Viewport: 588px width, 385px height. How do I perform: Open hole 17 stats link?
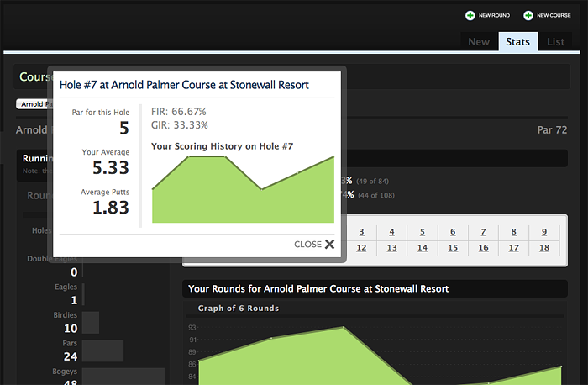514,248
